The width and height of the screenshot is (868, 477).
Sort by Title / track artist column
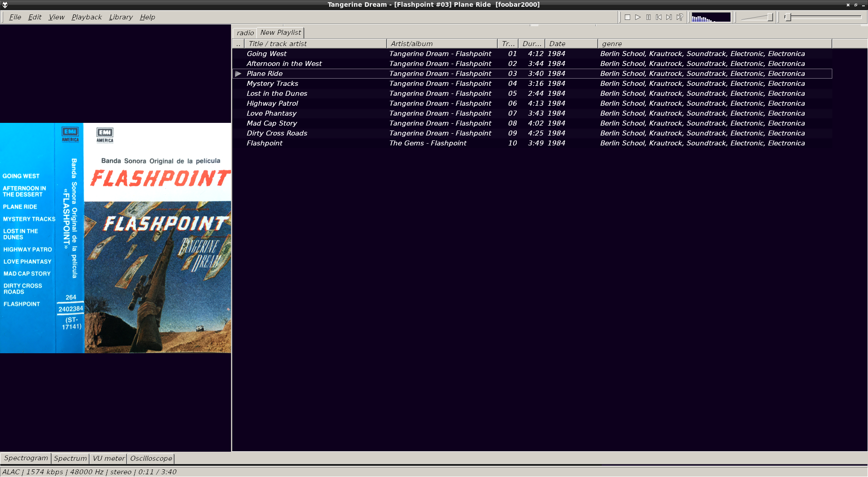point(315,44)
